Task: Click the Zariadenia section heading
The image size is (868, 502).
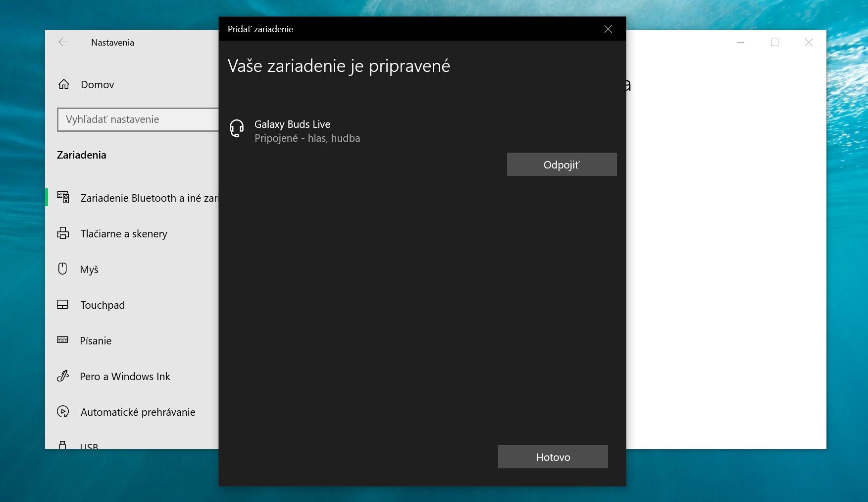Action: click(82, 155)
